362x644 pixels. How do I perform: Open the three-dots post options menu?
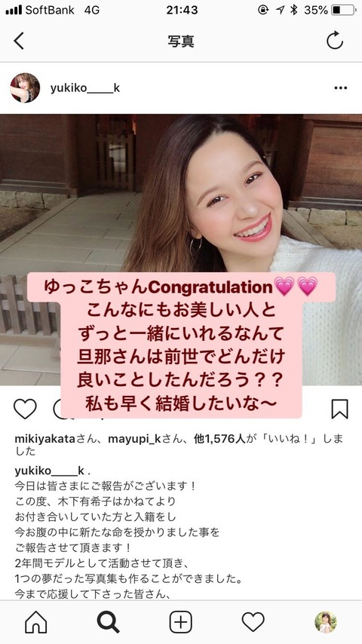pos(340,88)
